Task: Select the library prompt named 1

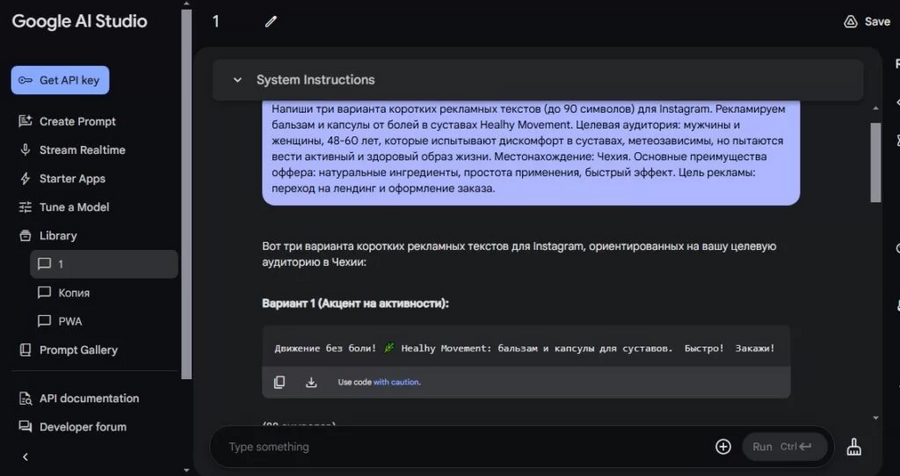Action: (x=104, y=264)
